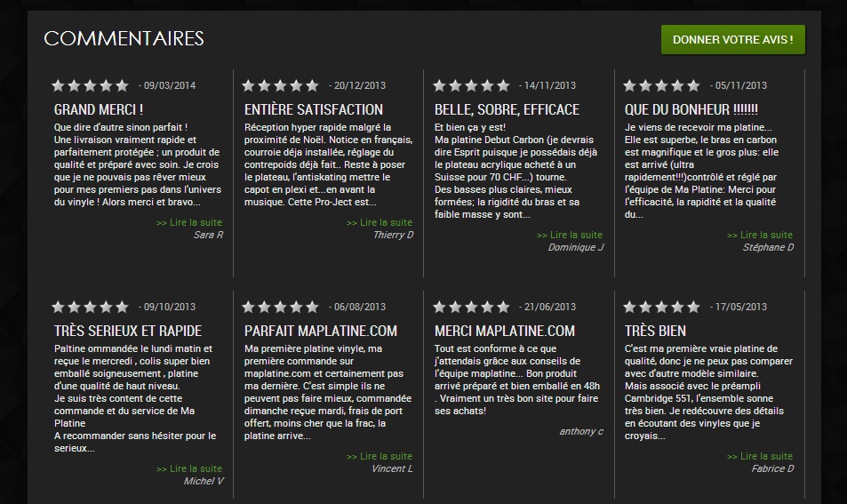This screenshot has height=504, width=847.
Task: Open 'Lire la suite' for Sara R's review
Action: 189,222
